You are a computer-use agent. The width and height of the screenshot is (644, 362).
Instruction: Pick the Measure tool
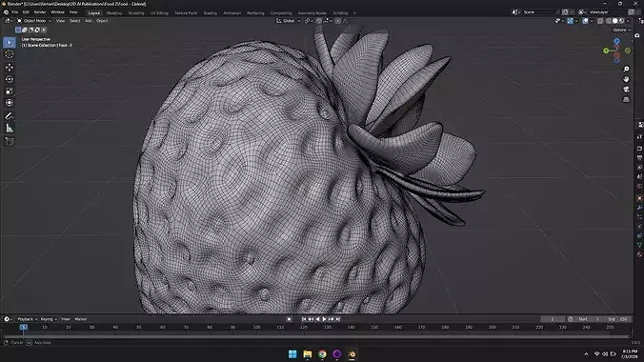click(x=10, y=129)
